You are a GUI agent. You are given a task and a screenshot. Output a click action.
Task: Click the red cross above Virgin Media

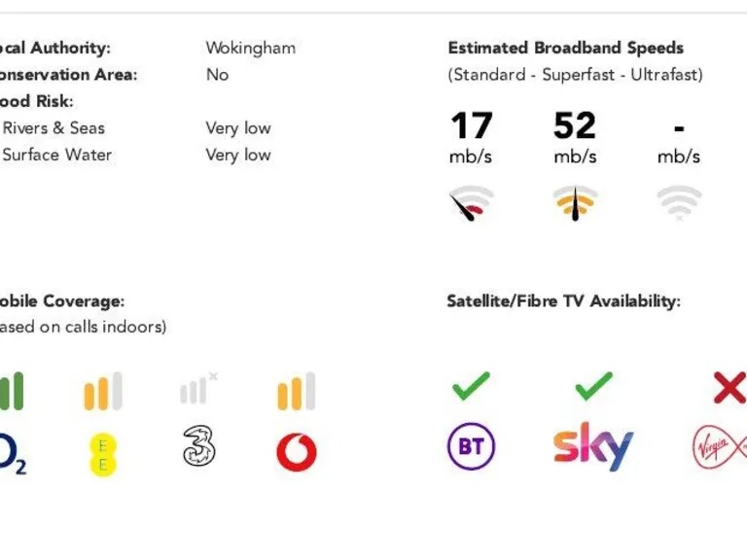click(x=729, y=388)
